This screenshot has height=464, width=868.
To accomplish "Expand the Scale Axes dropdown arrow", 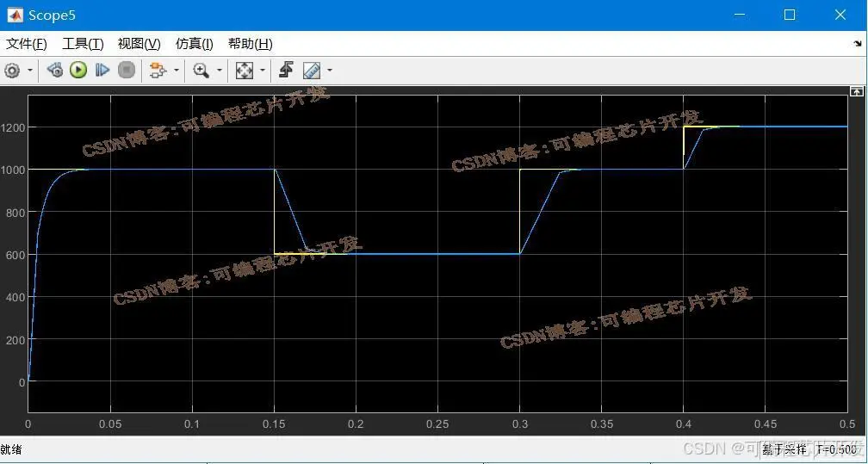I will [263, 71].
